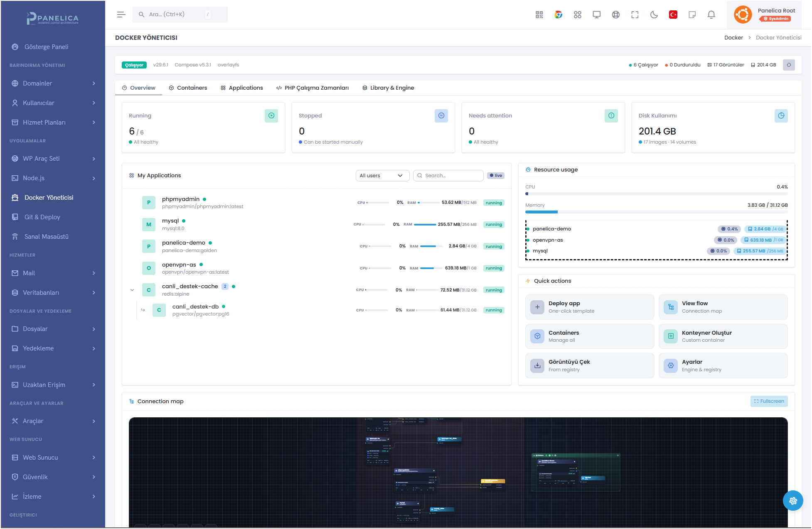Image resolution: width=812 pixels, height=529 pixels.
Task: Select openvpn-as in Resource usage list
Action: 656,240
